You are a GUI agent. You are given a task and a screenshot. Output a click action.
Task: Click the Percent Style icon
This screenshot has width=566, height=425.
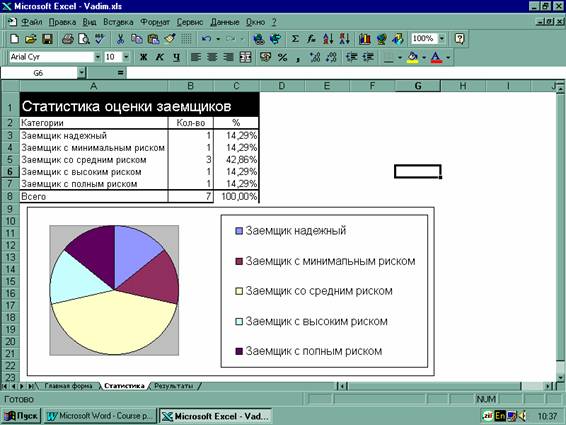click(282, 57)
